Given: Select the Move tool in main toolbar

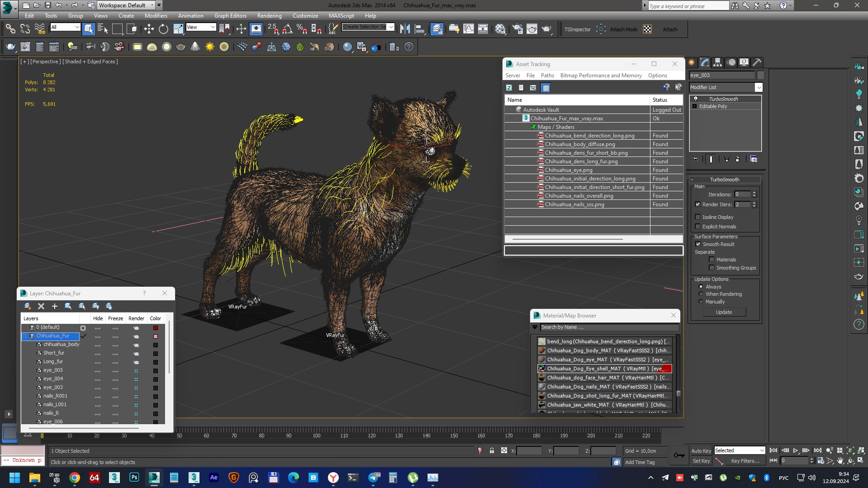Looking at the screenshot, I should point(149,29).
